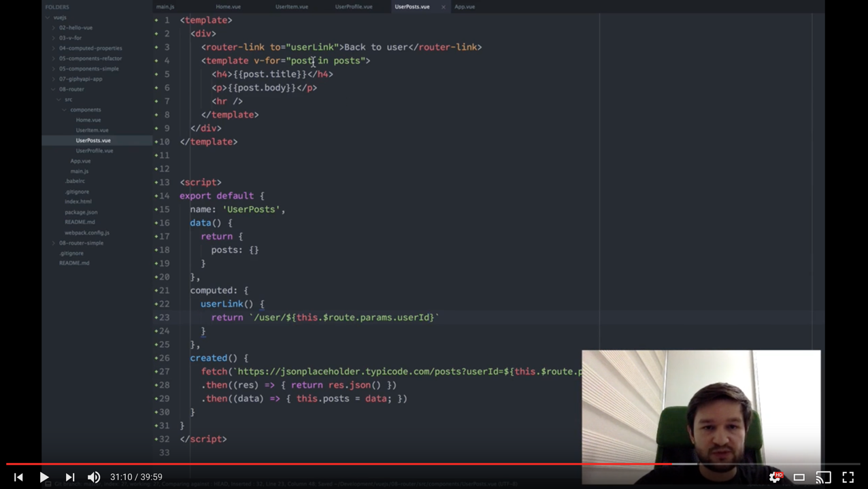This screenshot has width=868, height=489.
Task: Skip to the next video
Action: [x=70, y=477]
